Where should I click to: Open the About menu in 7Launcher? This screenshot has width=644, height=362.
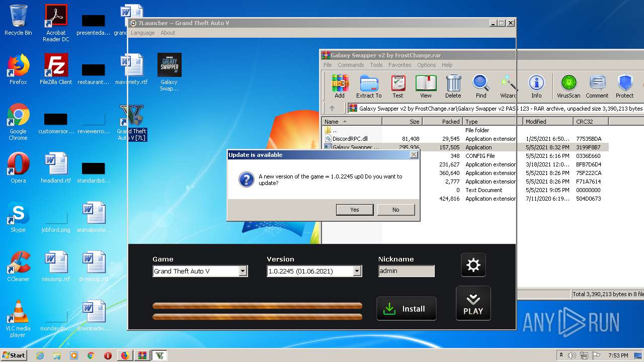point(168,33)
